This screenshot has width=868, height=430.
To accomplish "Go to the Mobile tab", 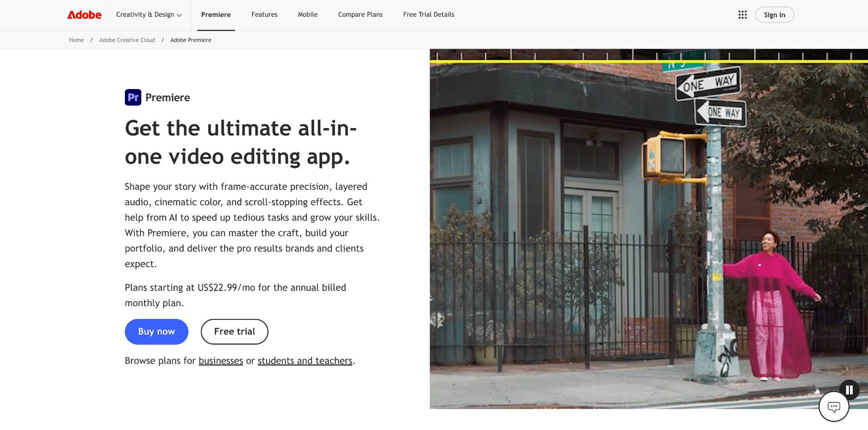I will [x=308, y=15].
